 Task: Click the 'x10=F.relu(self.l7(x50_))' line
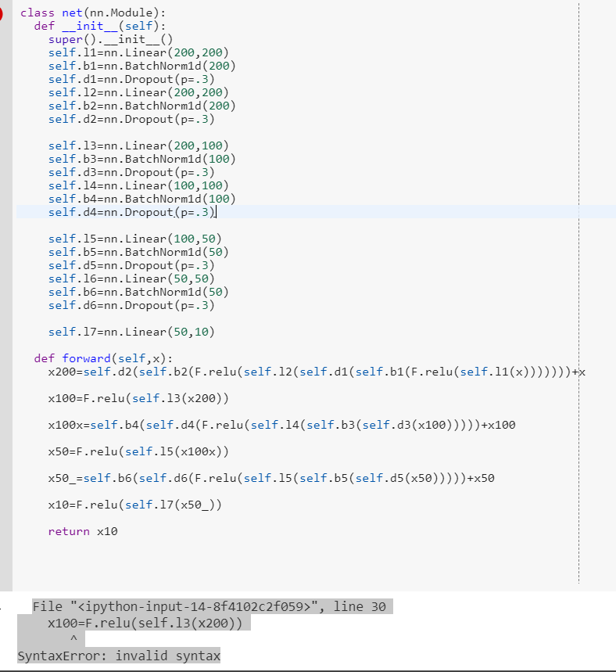(134, 505)
